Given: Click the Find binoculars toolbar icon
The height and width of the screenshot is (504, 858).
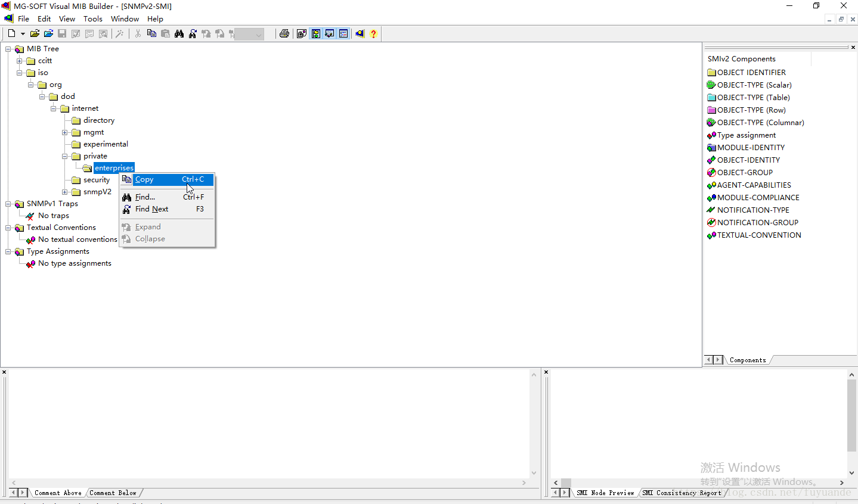Looking at the screenshot, I should (179, 34).
